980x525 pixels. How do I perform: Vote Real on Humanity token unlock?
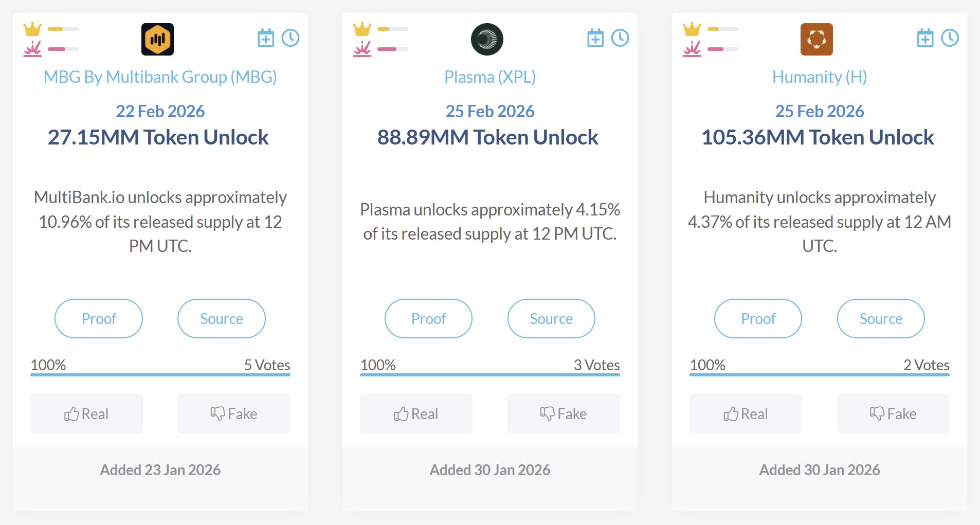[x=746, y=414]
